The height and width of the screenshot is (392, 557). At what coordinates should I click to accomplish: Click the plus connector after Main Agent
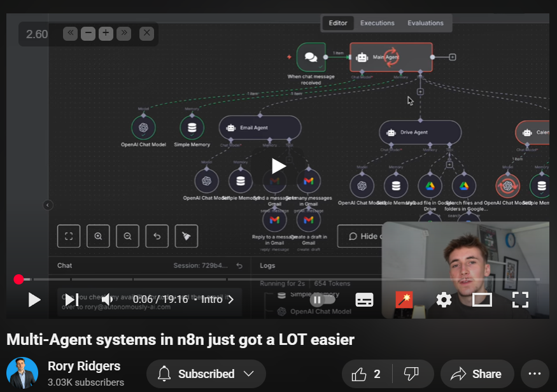coord(452,57)
